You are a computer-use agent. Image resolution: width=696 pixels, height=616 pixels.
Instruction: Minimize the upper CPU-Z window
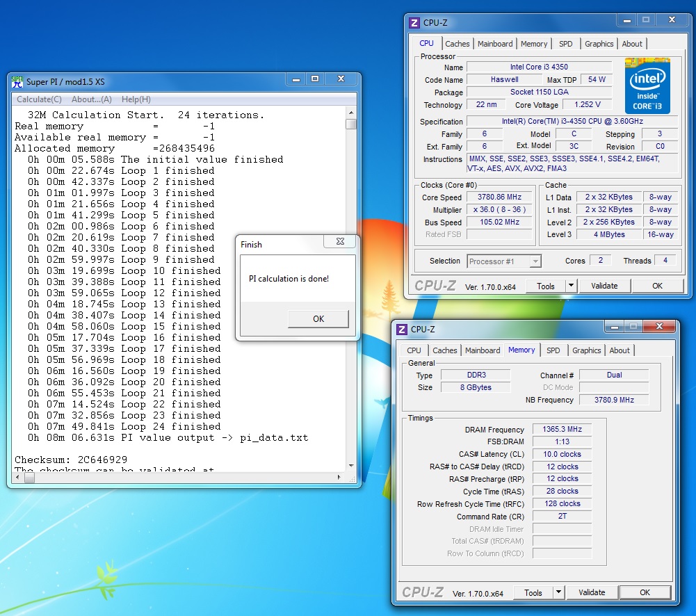coord(626,20)
